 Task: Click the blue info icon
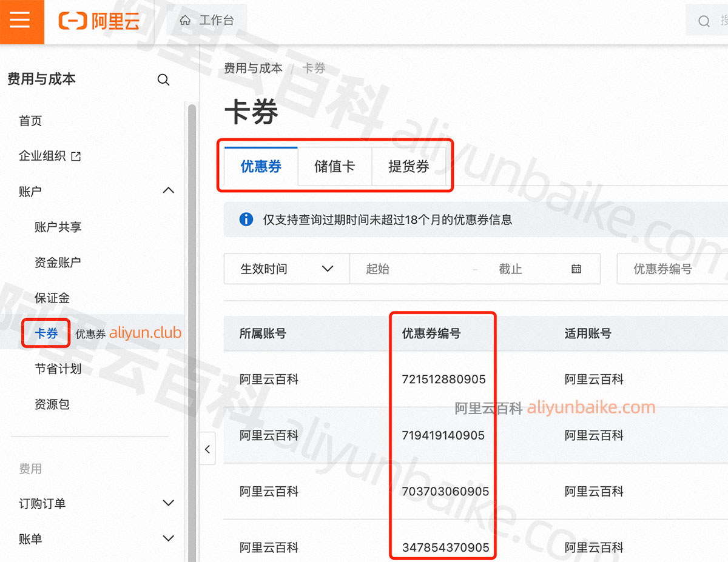coord(246,219)
